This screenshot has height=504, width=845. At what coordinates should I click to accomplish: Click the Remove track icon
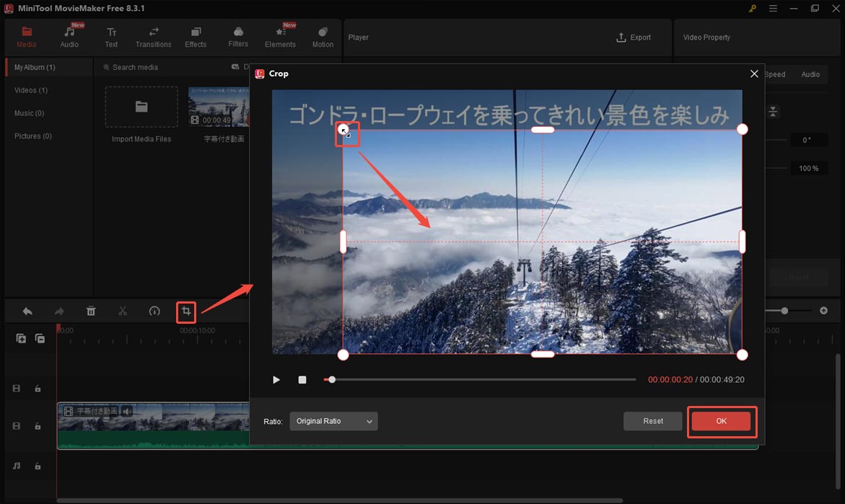[x=40, y=338]
